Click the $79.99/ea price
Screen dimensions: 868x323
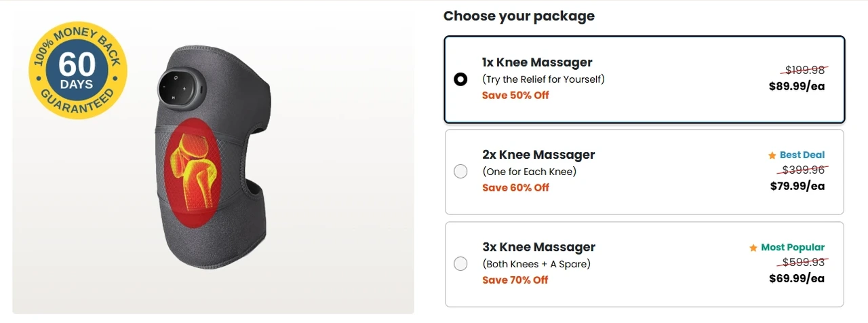[797, 186]
